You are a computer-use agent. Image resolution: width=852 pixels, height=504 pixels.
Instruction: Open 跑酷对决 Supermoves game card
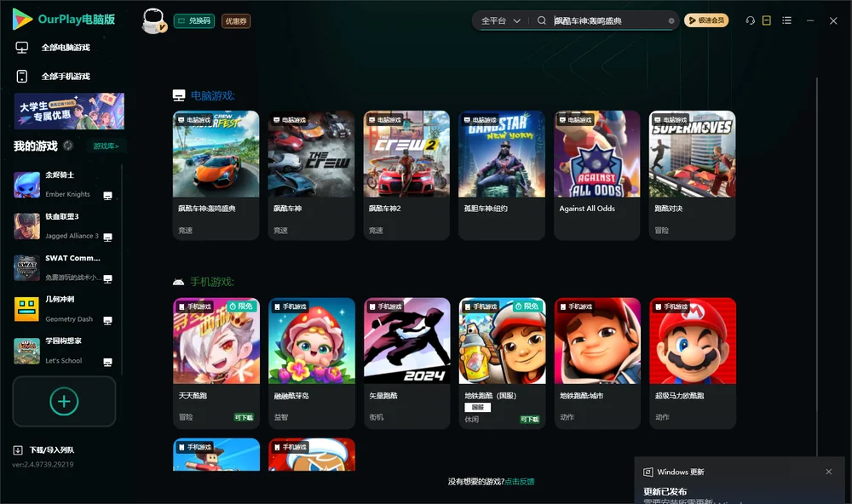pyautogui.click(x=692, y=175)
